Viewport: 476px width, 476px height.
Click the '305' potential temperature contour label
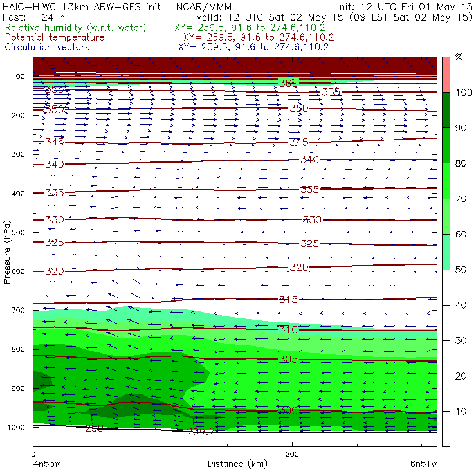[288, 360]
